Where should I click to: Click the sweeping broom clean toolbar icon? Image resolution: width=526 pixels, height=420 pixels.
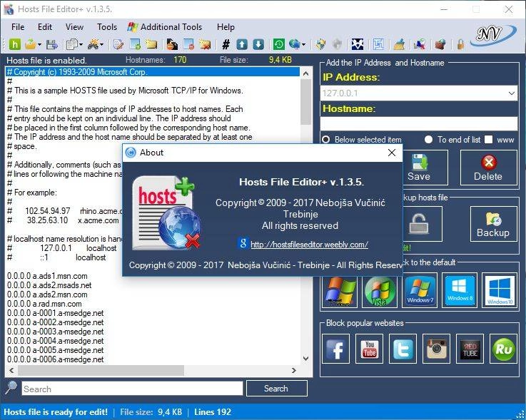[399, 44]
